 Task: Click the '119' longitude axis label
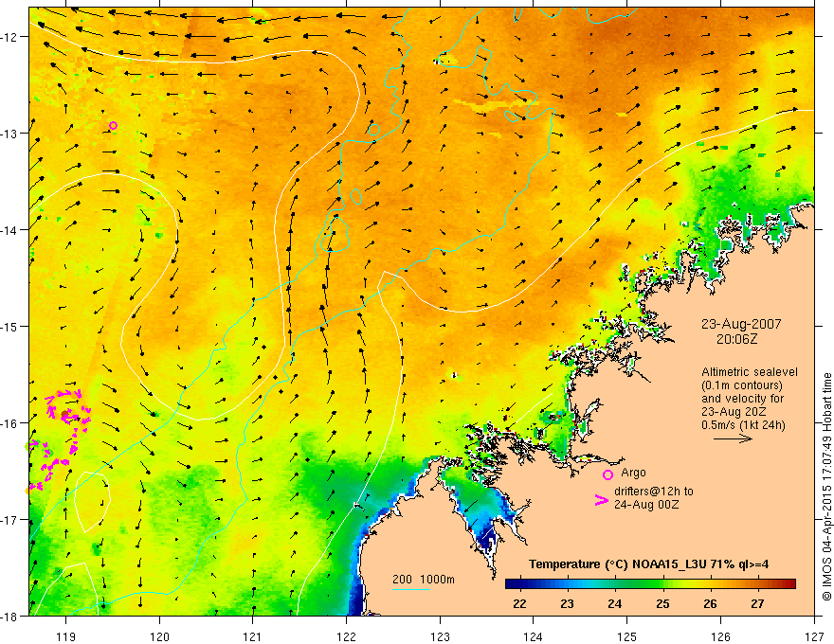pos(66,636)
